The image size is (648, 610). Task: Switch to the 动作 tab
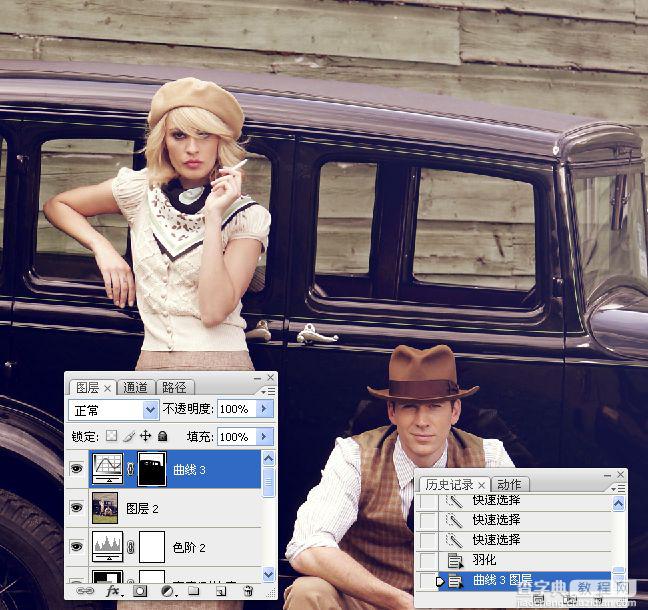[509, 484]
